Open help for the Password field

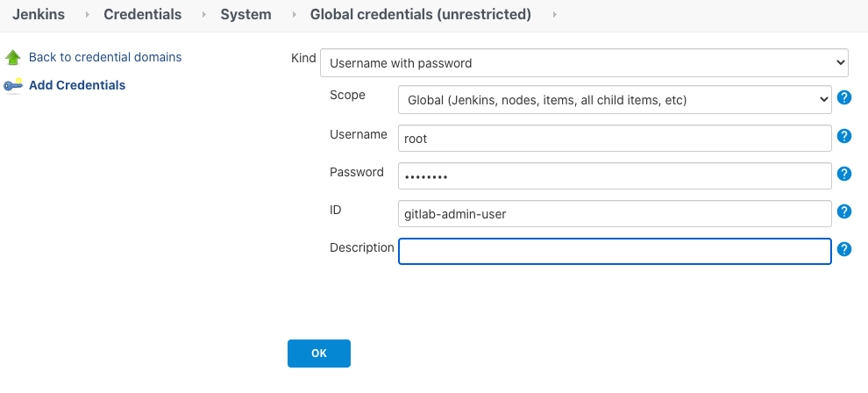coord(844,174)
